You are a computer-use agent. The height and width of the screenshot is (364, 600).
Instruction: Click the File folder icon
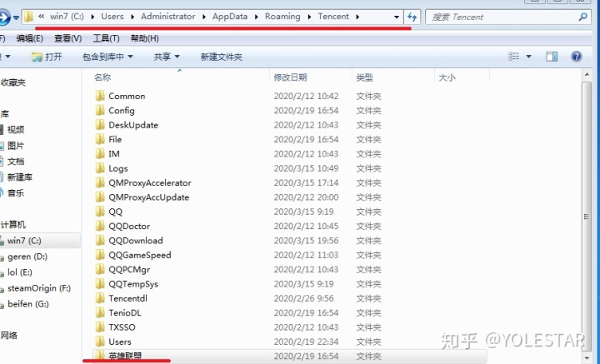pos(100,139)
